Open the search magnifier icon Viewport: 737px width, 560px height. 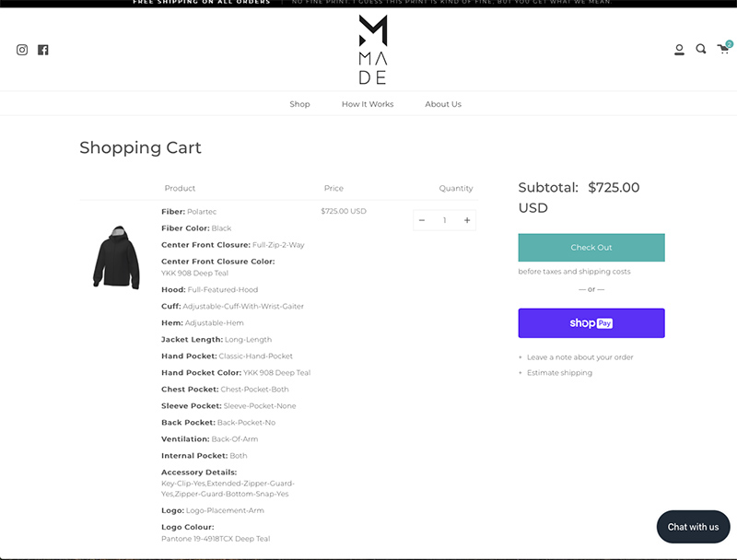coord(701,50)
